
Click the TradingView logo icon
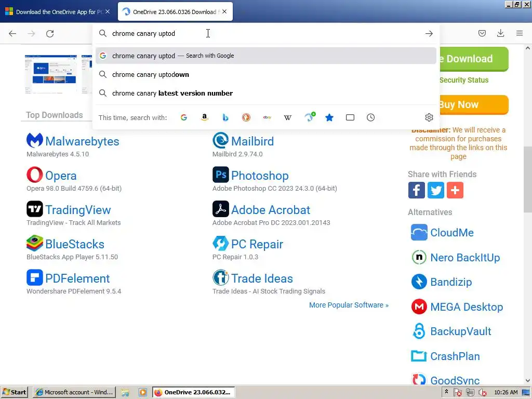[x=35, y=209]
